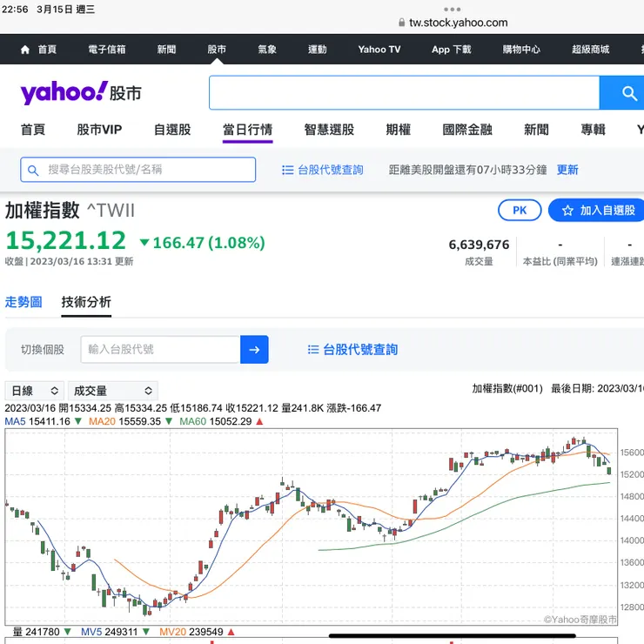Click the 6,639,676 volume value
Screen dimensions: 644x644
(x=479, y=245)
